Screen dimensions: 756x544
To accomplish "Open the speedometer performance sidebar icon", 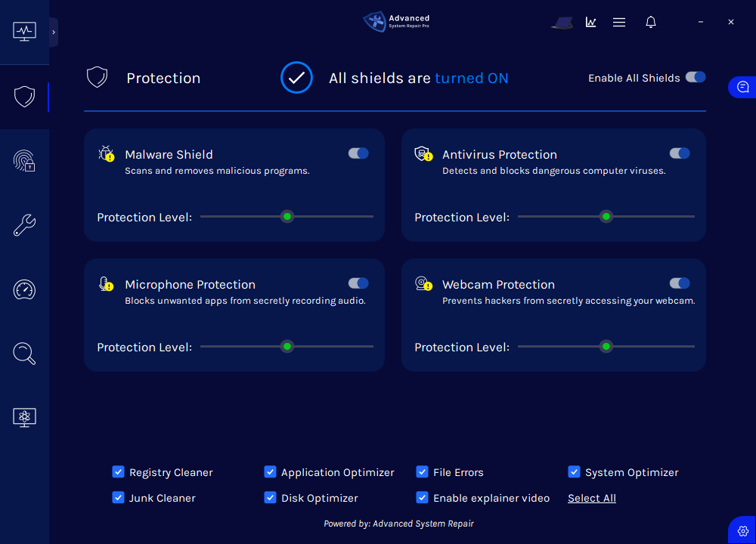I will (x=24, y=289).
